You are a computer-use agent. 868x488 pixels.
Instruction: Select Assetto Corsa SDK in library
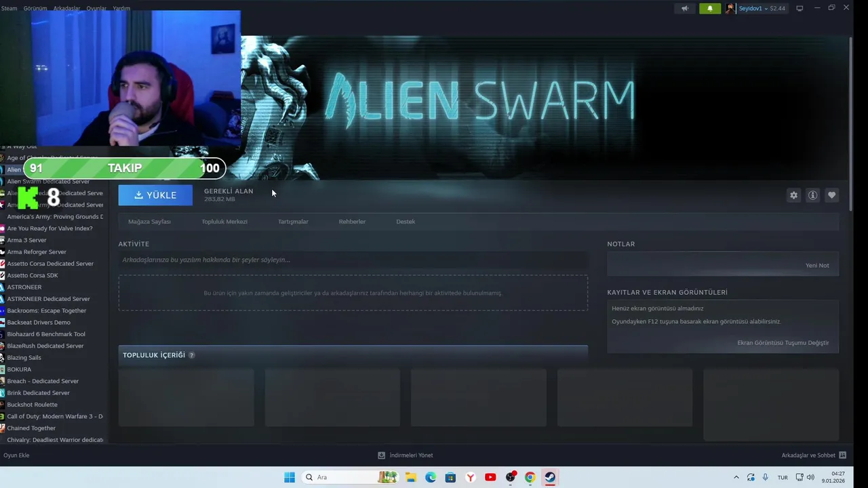click(x=33, y=275)
